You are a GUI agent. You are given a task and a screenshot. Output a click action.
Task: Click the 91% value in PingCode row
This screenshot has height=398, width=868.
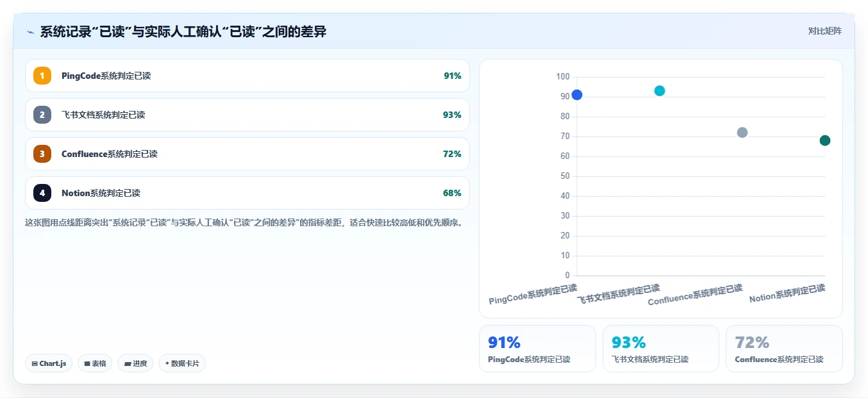coord(452,76)
